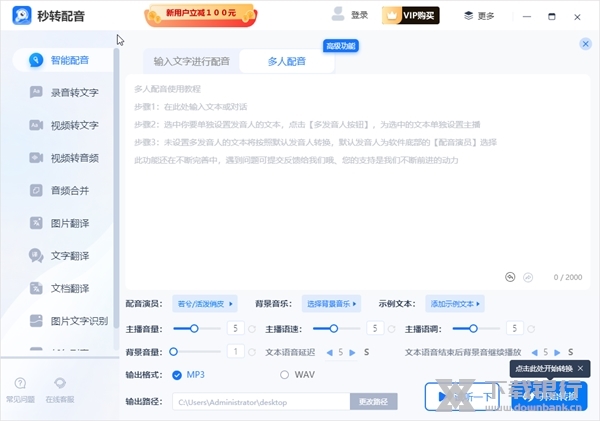Select WAV output format
This screenshot has height=421, width=600.
[x=284, y=375]
